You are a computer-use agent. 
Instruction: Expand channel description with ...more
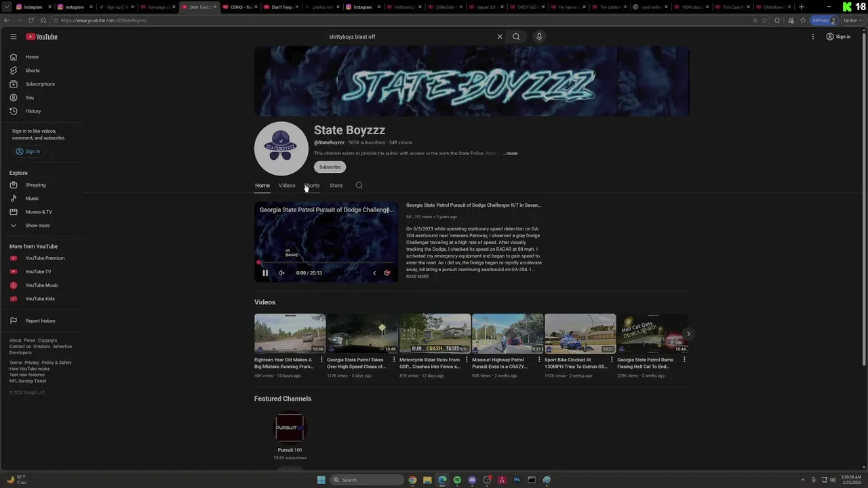(510, 153)
